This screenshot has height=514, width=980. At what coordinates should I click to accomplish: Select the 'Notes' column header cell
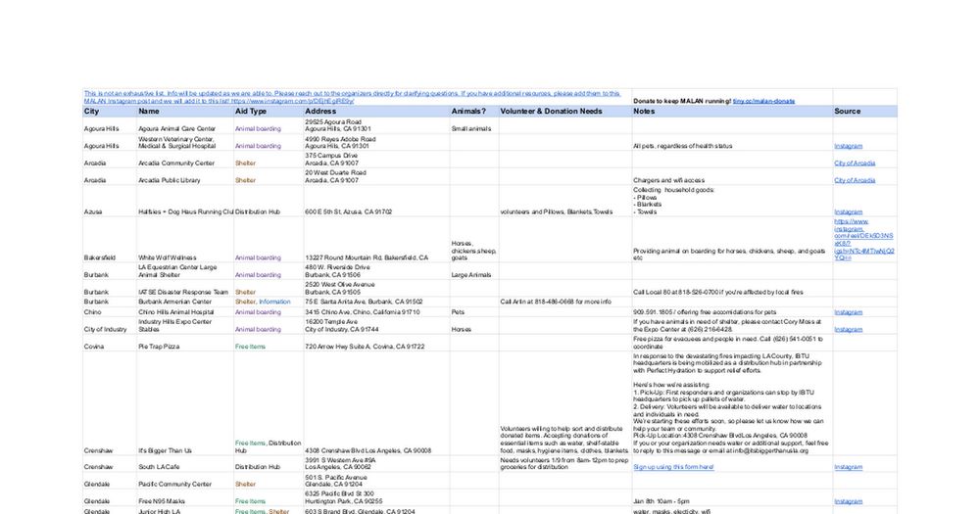732,112
